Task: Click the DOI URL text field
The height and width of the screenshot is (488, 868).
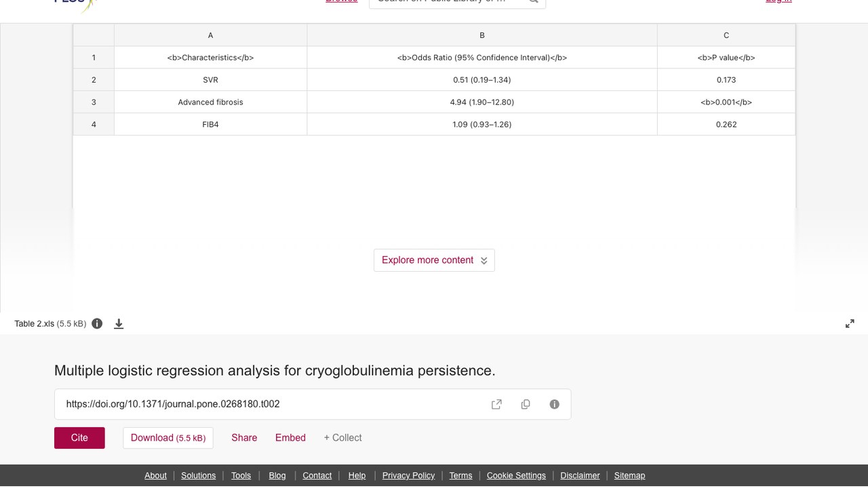Action: tap(271, 404)
